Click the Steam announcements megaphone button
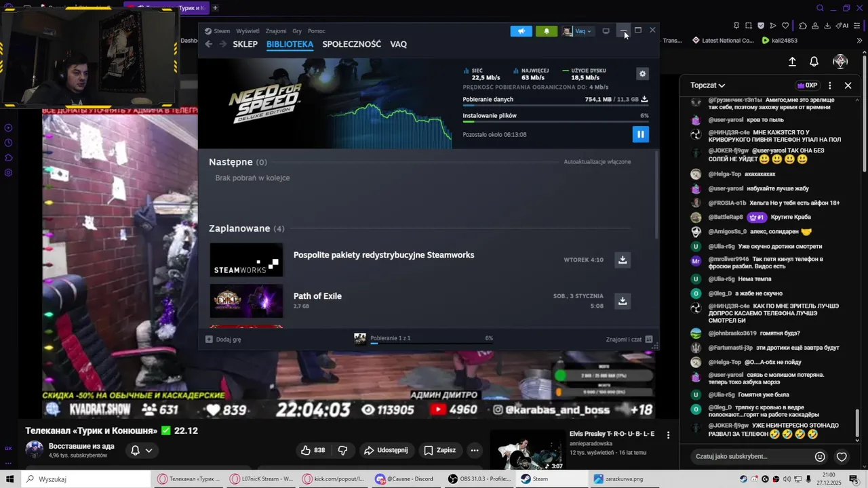 tap(521, 31)
